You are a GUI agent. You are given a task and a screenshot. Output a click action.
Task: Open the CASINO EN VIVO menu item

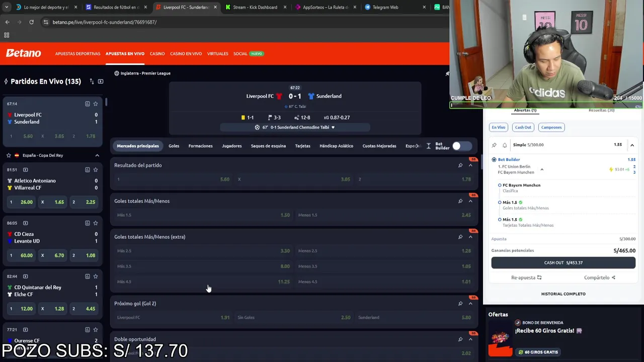pyautogui.click(x=186, y=53)
